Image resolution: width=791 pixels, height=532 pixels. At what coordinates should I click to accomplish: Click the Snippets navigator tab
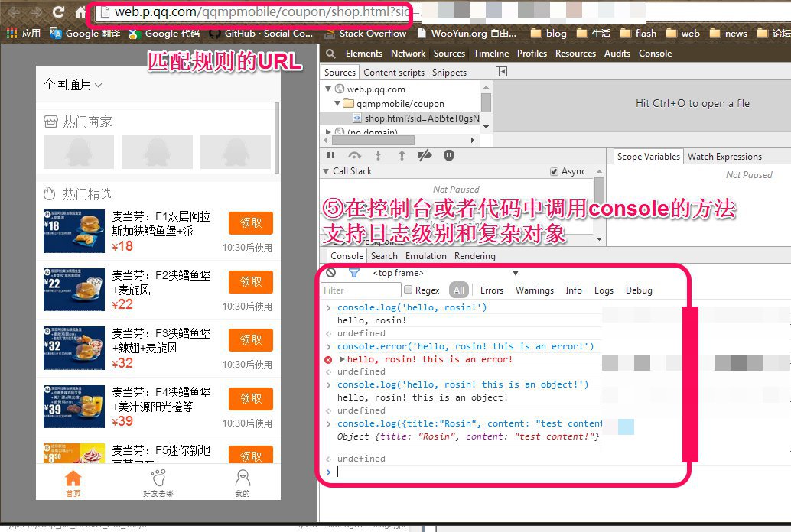[449, 73]
